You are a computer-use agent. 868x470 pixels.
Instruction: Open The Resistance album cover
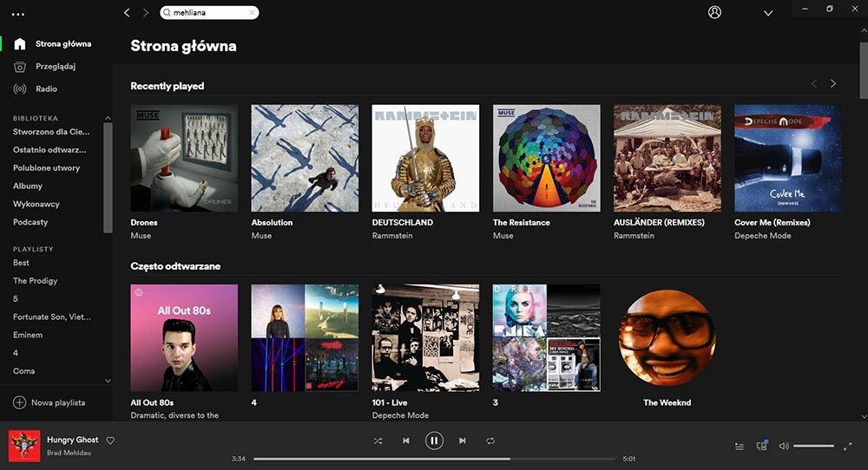[546, 158]
